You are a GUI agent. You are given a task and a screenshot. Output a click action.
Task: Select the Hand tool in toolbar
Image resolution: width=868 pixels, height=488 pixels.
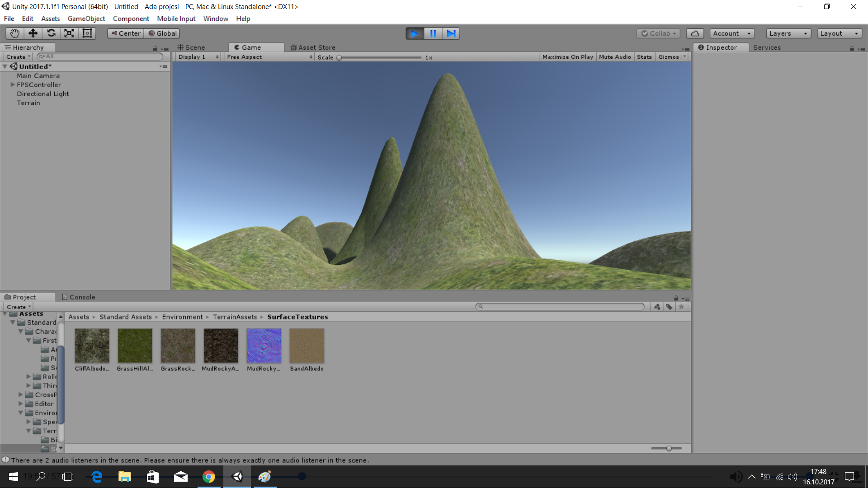pyautogui.click(x=14, y=33)
